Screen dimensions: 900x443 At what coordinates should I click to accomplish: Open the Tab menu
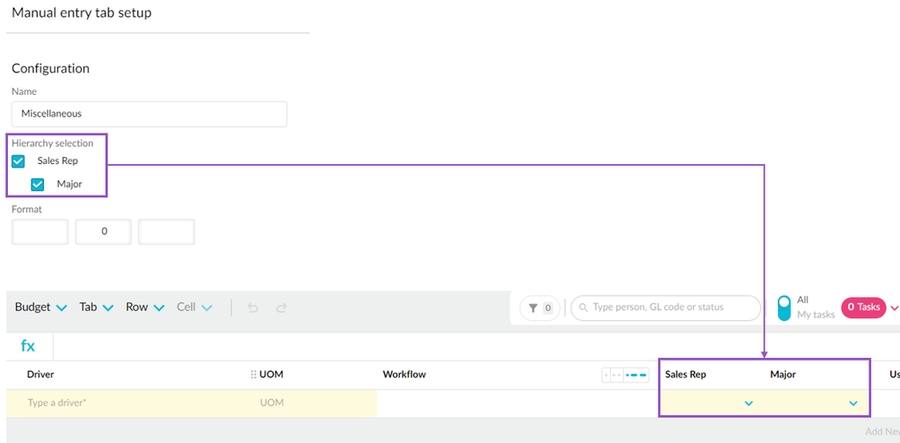click(96, 307)
